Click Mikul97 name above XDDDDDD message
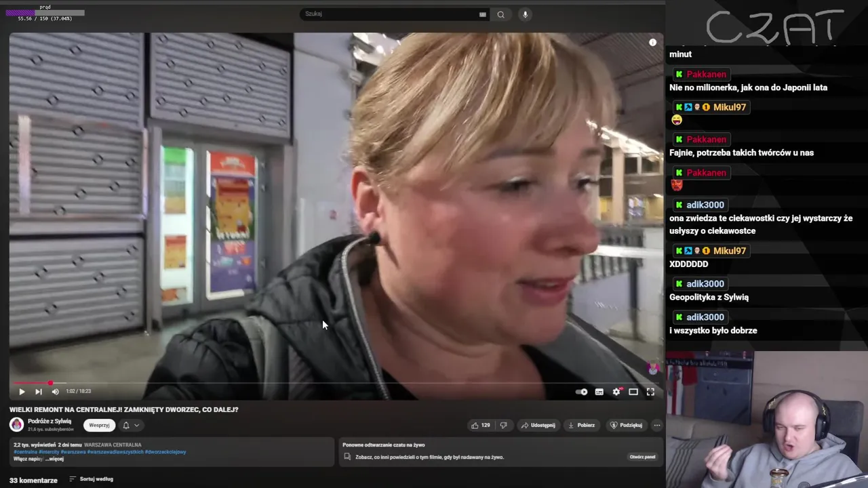 tap(729, 251)
